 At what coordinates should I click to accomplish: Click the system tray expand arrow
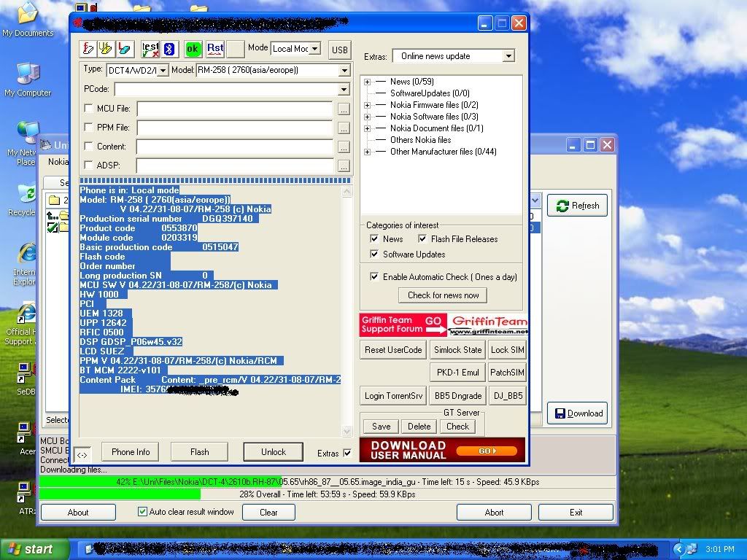coord(679,549)
